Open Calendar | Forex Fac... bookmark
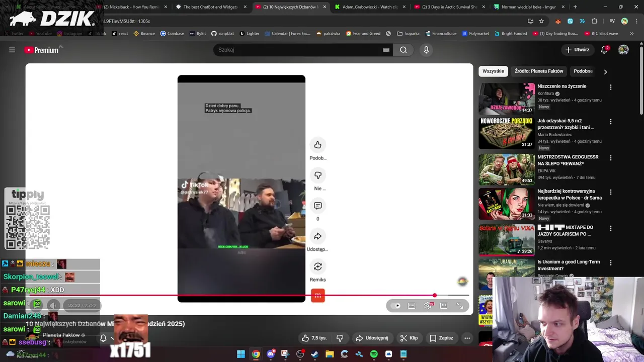Image resolution: width=644 pixels, height=362 pixels. click(x=287, y=33)
